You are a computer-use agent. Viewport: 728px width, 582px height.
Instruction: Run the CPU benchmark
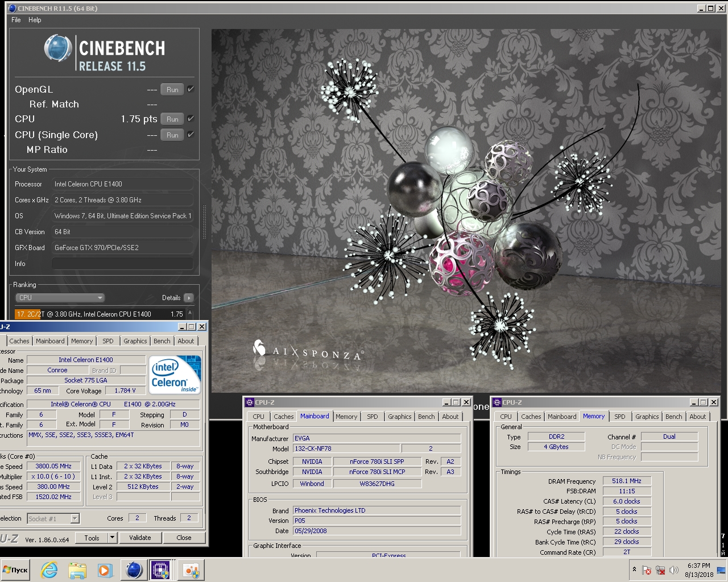tap(172, 119)
